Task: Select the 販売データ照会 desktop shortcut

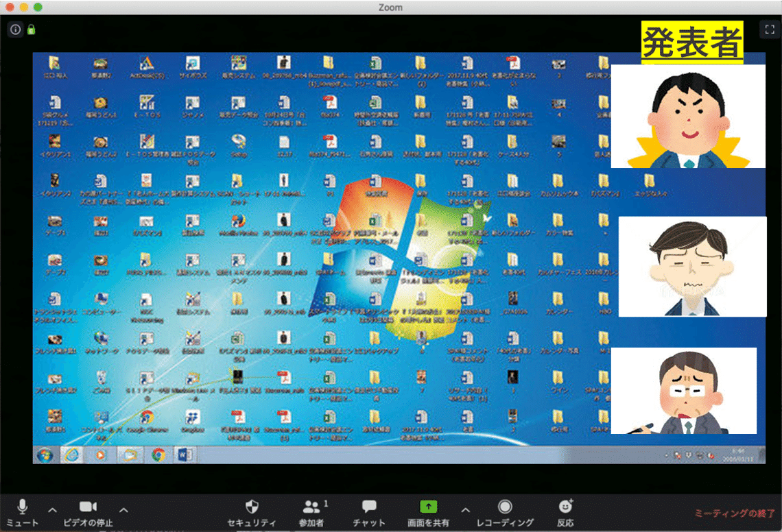Action: tap(239, 107)
